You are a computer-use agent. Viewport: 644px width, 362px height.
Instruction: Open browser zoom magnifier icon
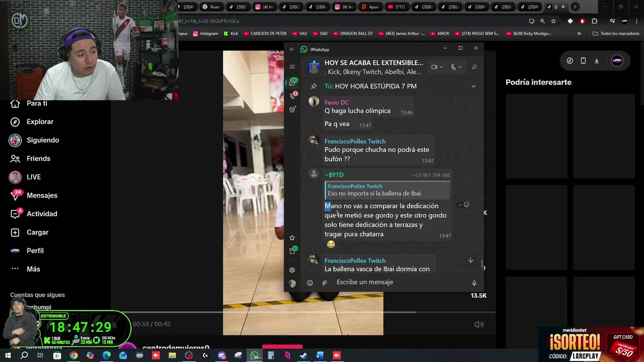542,21
